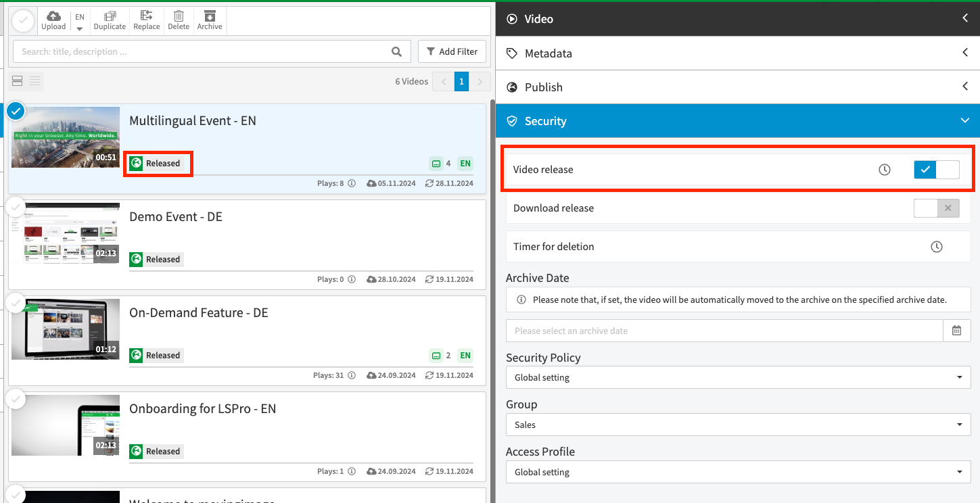This screenshot has width=980, height=503.
Task: Click the Released globe icon of Onboarding for LSPro
Action: coord(136,451)
